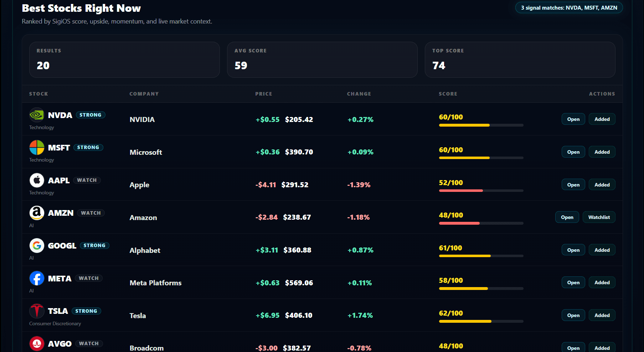
Task: Click the WATCH badge next to AAPL
Action: 87,180
